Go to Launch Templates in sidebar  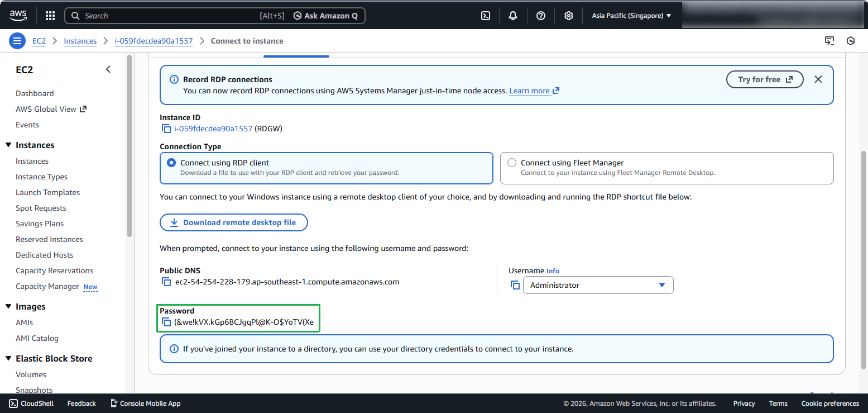[x=47, y=192]
